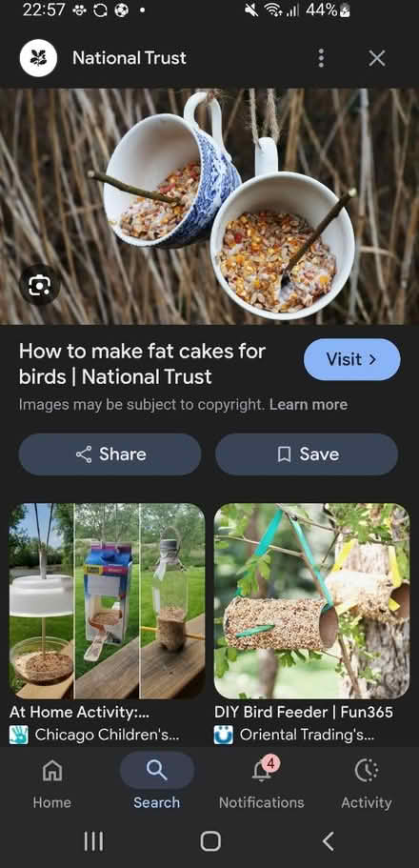This screenshot has height=868, width=419.
Task: Click the Visit button
Action: [x=352, y=359]
